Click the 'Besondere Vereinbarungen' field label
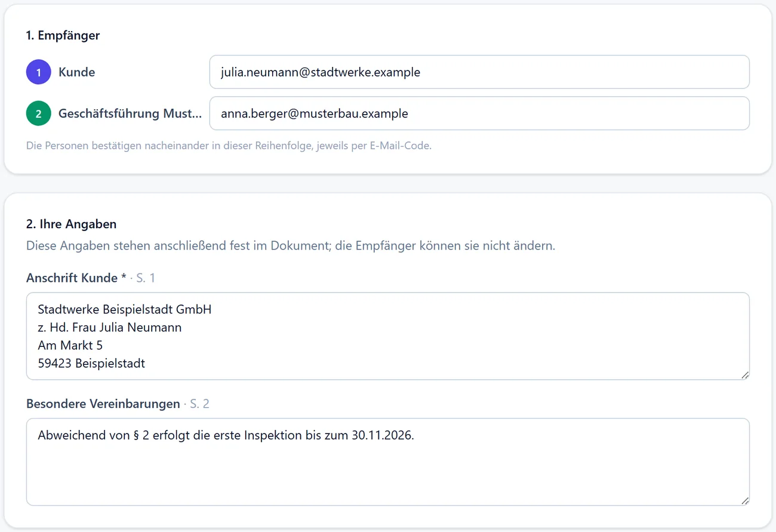 103,404
